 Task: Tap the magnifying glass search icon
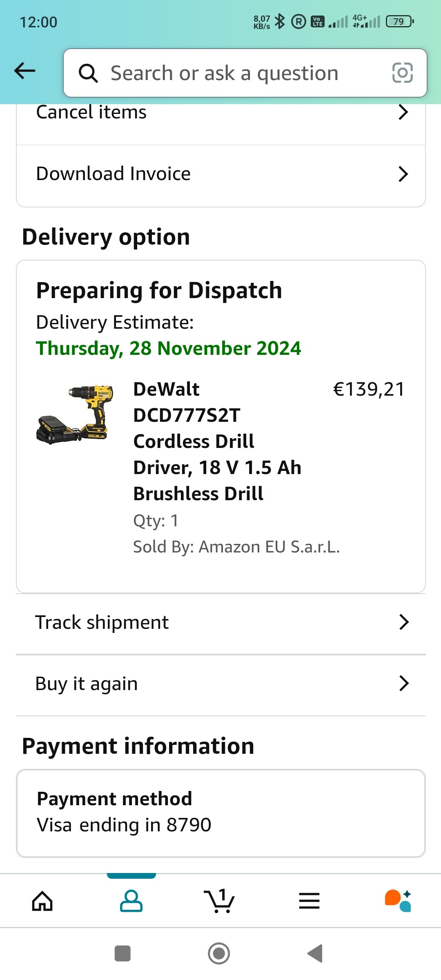click(88, 73)
